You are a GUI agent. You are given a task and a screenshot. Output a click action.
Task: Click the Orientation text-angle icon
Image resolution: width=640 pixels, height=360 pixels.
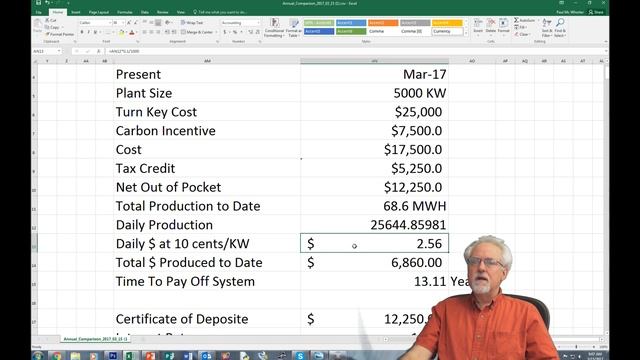(168, 23)
